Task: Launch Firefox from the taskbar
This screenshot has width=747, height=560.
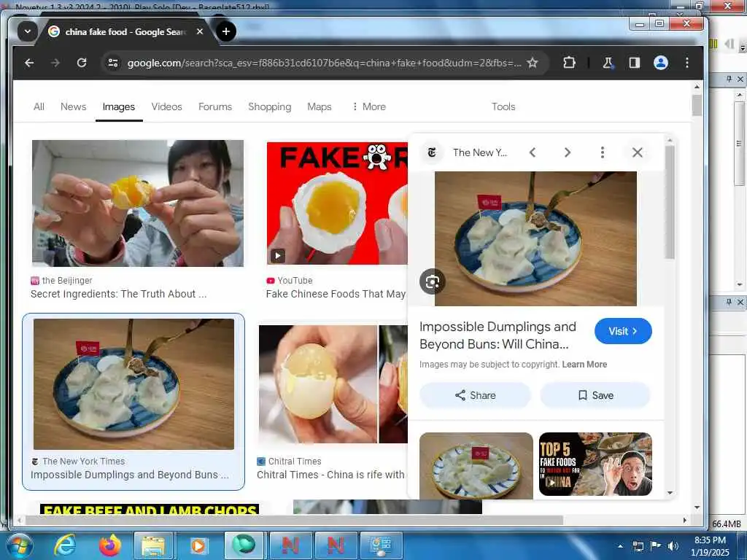Action: click(110, 545)
